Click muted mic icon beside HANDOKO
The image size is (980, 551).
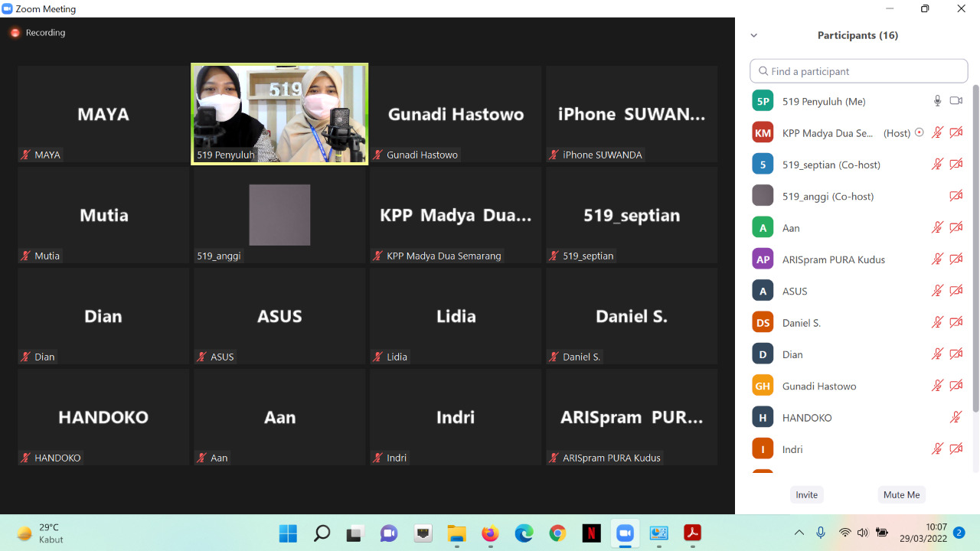point(955,418)
